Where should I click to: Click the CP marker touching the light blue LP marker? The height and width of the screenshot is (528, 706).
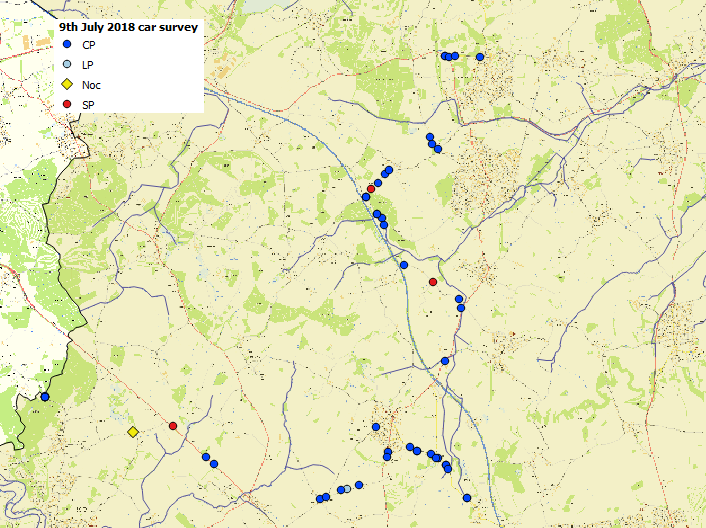coord(341,490)
